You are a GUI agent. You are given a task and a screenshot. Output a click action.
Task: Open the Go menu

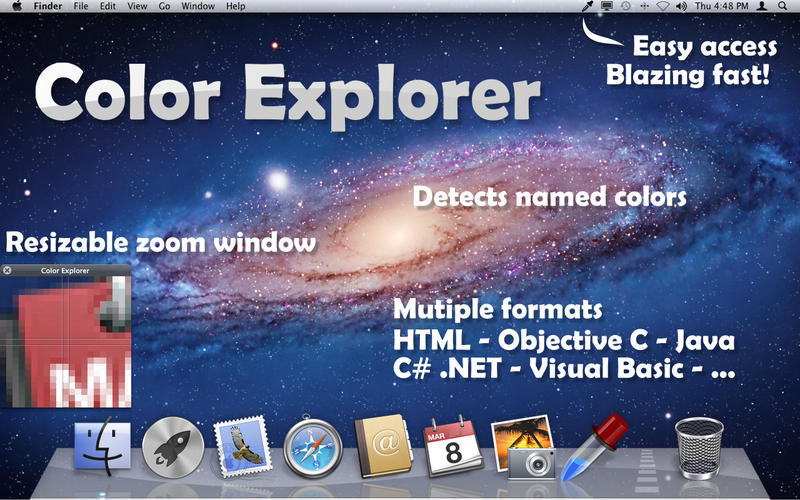click(164, 6)
